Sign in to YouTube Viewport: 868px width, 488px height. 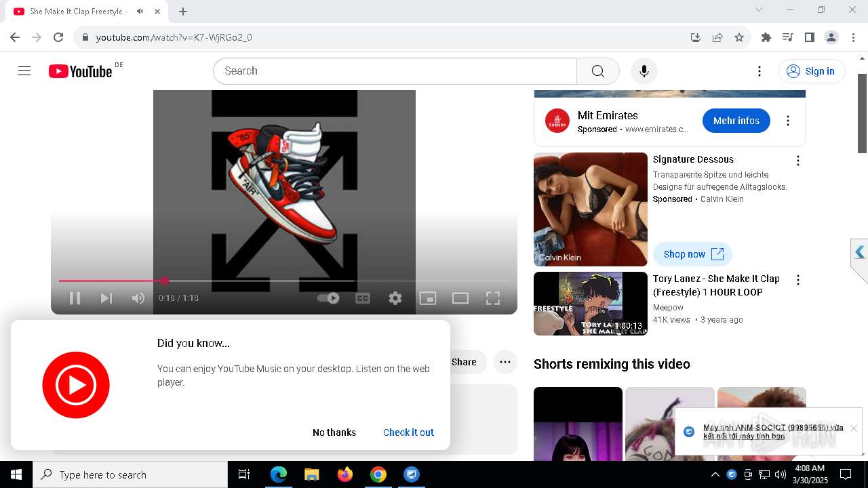coord(812,71)
